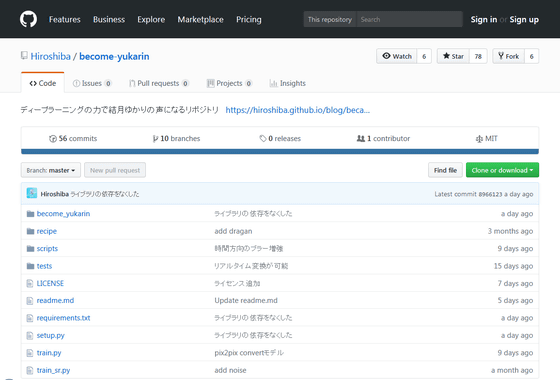Viewport: 560px width, 380px height.
Task: Open the stargazers count 78
Action: click(478, 56)
